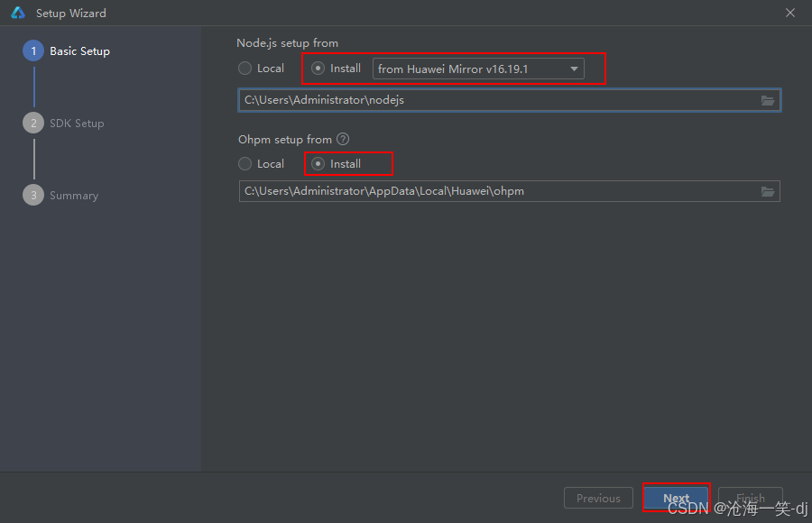Go to SDK Setup step
The image size is (812, 523).
(64, 124)
